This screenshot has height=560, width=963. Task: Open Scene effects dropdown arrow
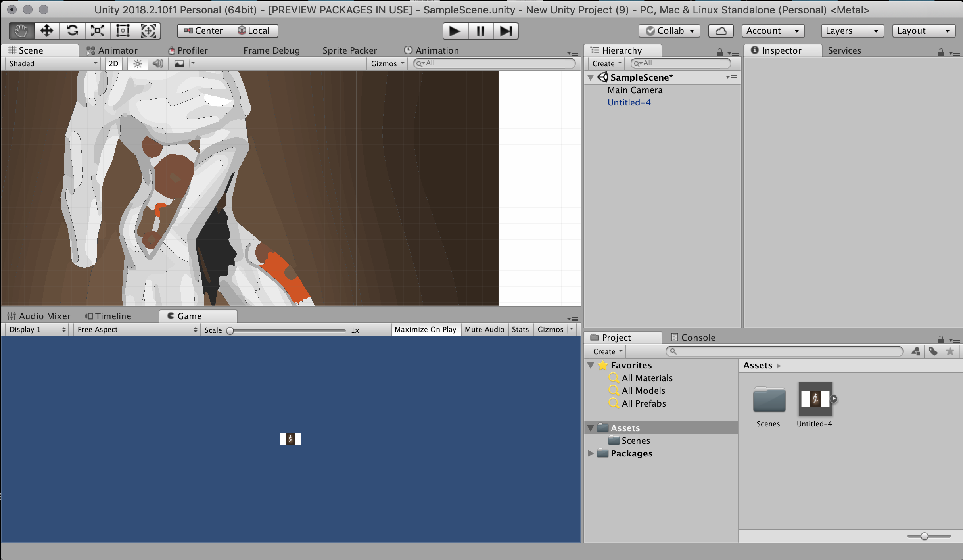pyautogui.click(x=193, y=63)
